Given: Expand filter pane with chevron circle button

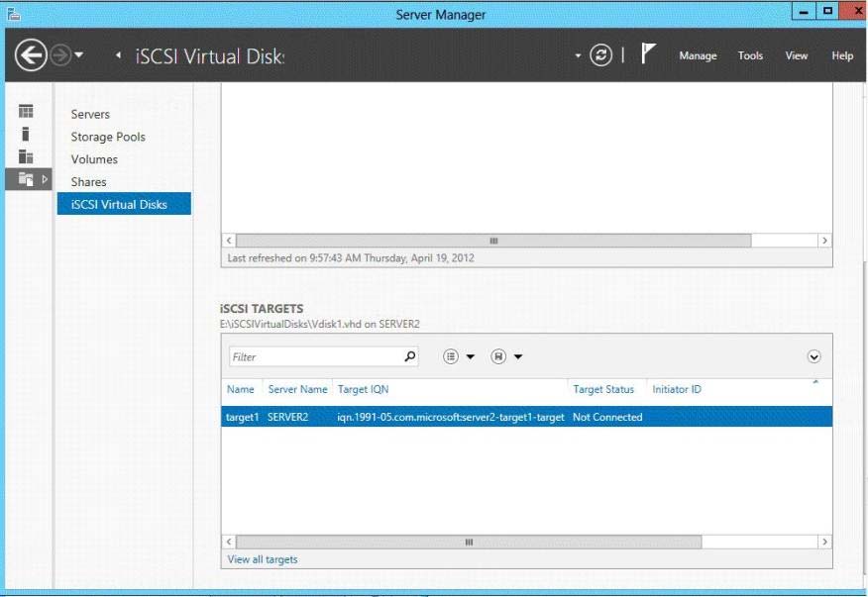Looking at the screenshot, I should click(814, 356).
